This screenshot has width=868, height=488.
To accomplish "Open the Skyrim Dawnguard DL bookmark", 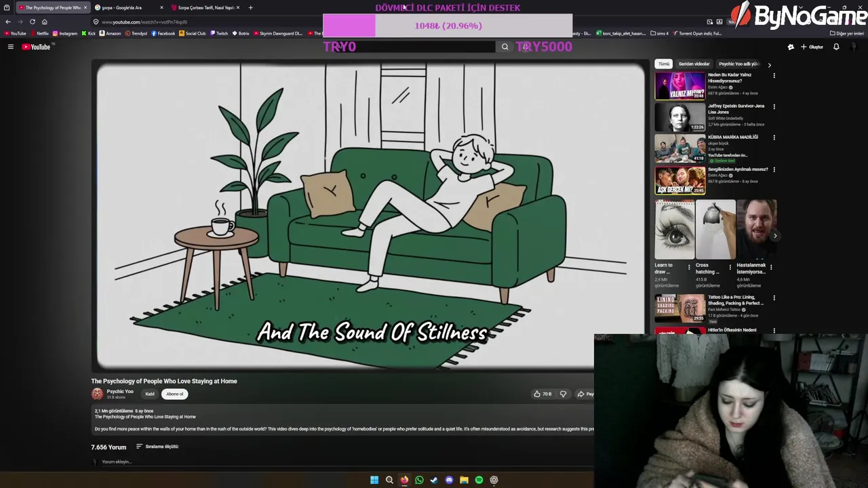I will point(278,33).
